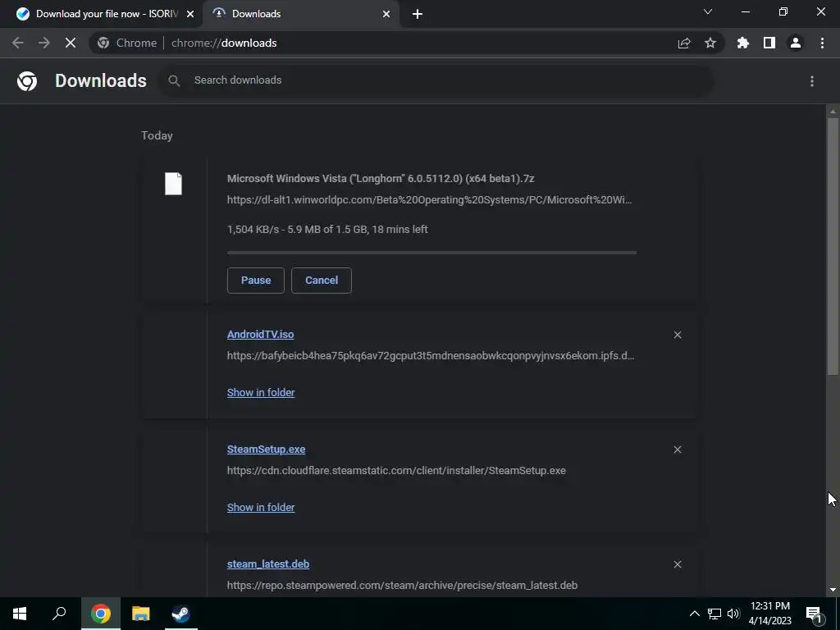
Task: Open the Extensions puzzle icon
Action: [x=743, y=43]
